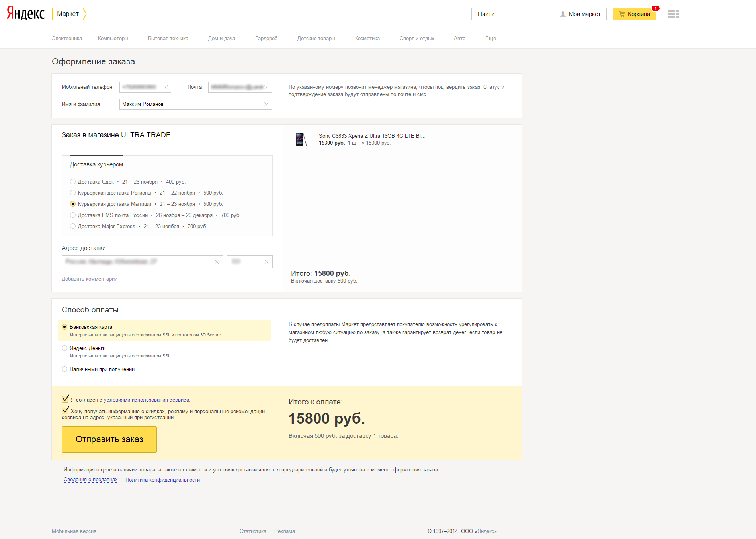Open the services grid icon

(673, 14)
